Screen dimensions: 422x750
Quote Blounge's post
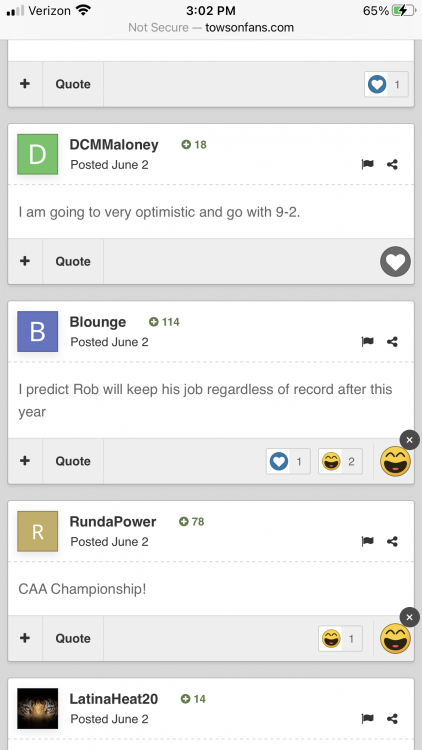point(73,461)
